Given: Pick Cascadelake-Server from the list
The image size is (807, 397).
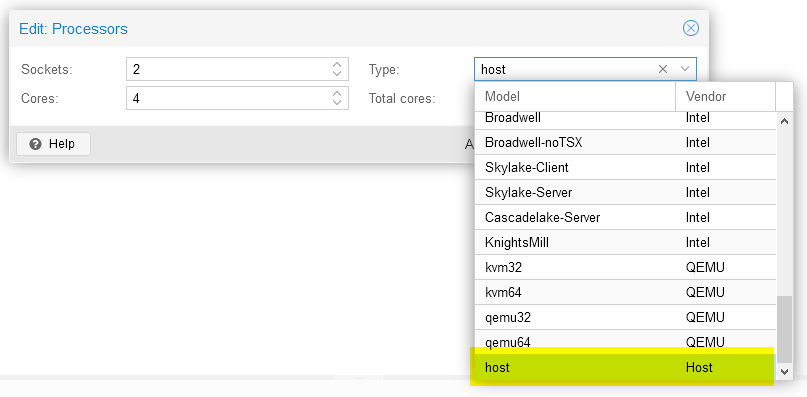Looking at the screenshot, I should [625, 217].
